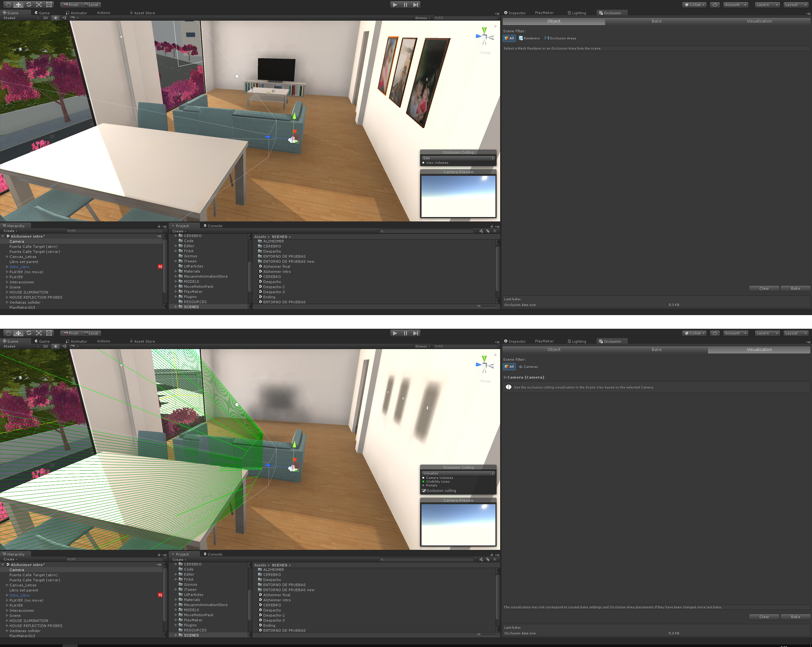Click the green Visibility Lines swatch
This screenshot has width=812, height=647.
423,482
